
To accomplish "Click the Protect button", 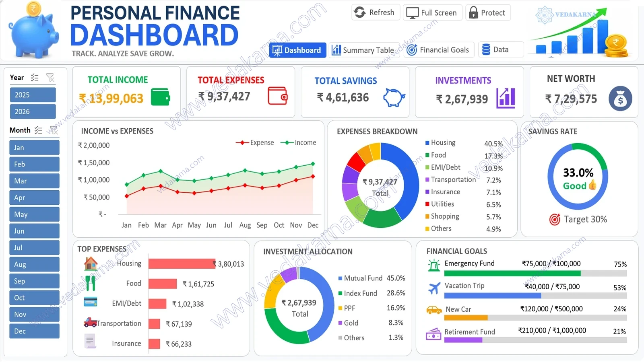I will (x=488, y=12).
